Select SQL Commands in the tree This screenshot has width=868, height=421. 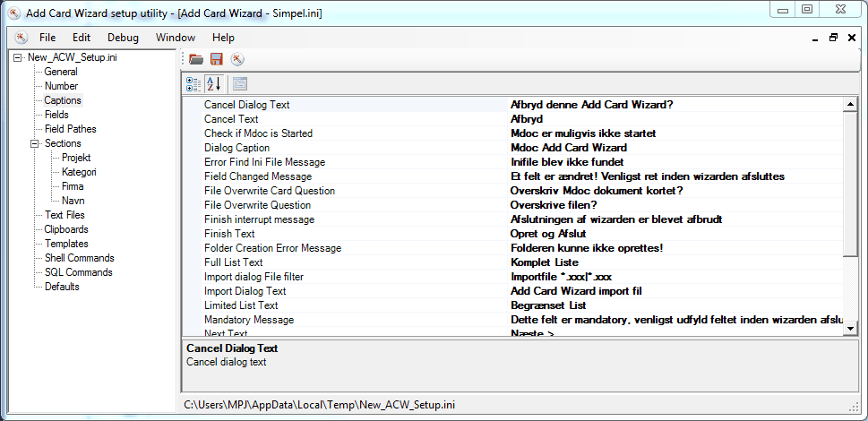coord(78,272)
